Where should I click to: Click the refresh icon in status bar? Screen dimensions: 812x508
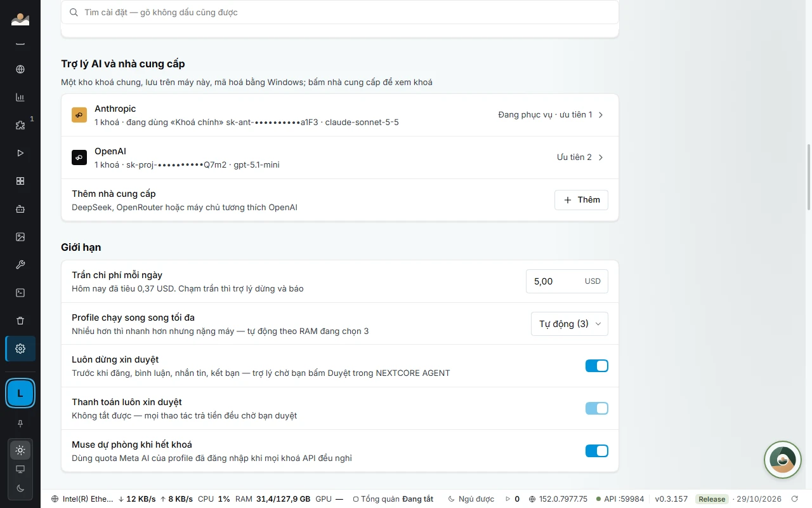coord(794,499)
